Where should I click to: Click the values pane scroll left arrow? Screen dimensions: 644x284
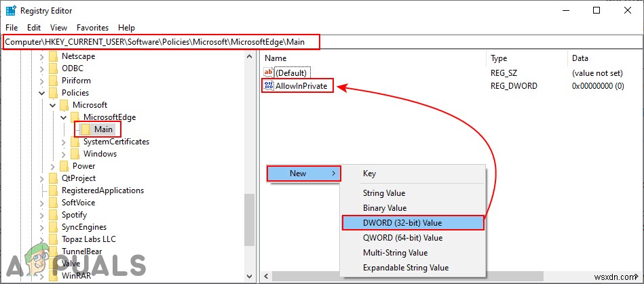(266, 277)
